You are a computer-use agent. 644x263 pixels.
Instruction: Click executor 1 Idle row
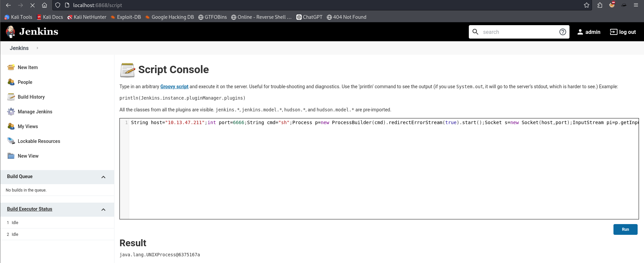(x=57, y=222)
